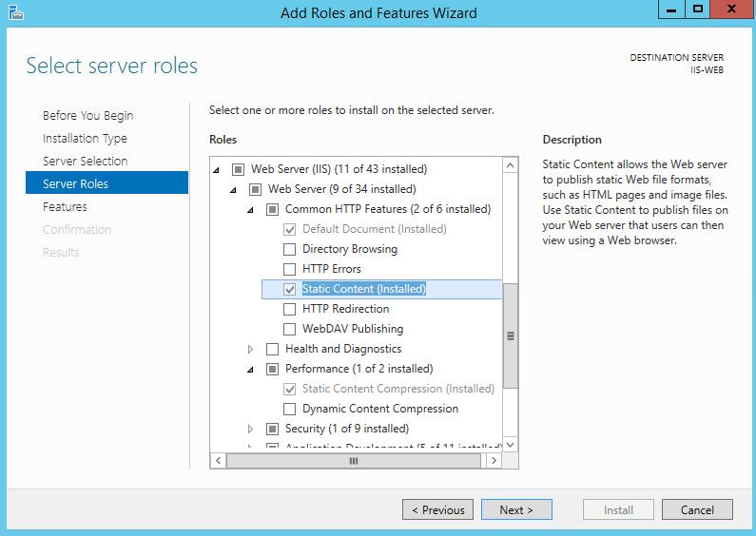Collapse the Web Server (IIS) tree node

(x=217, y=170)
